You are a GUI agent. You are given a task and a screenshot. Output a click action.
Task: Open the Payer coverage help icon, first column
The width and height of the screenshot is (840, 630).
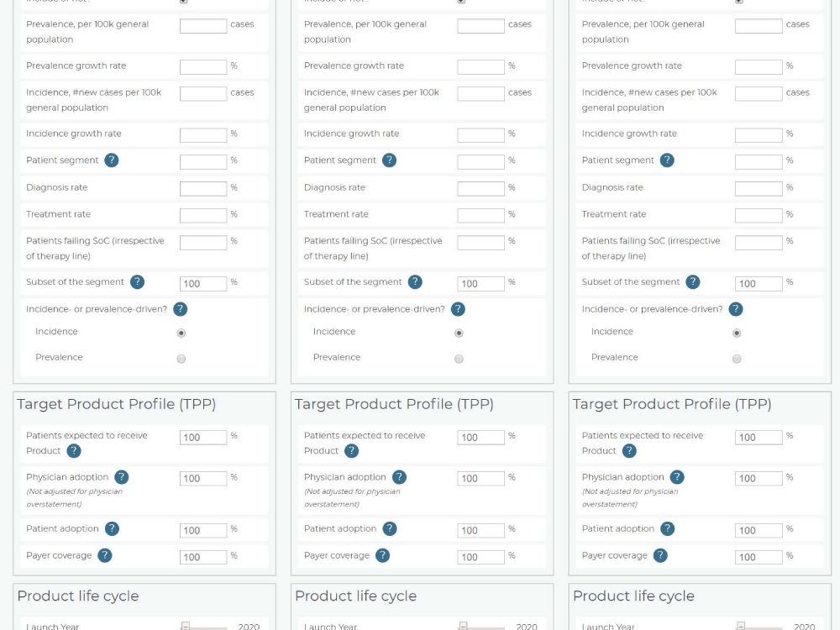[x=104, y=555]
